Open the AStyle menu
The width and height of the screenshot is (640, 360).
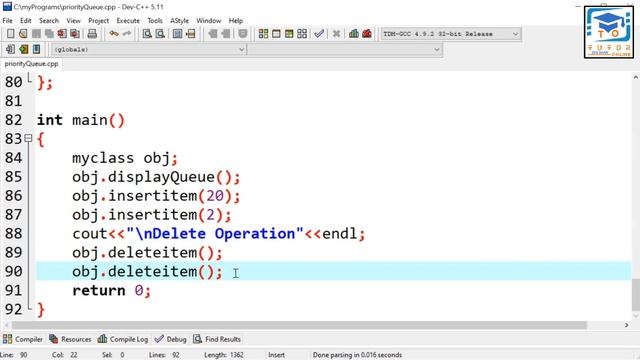[x=179, y=20]
